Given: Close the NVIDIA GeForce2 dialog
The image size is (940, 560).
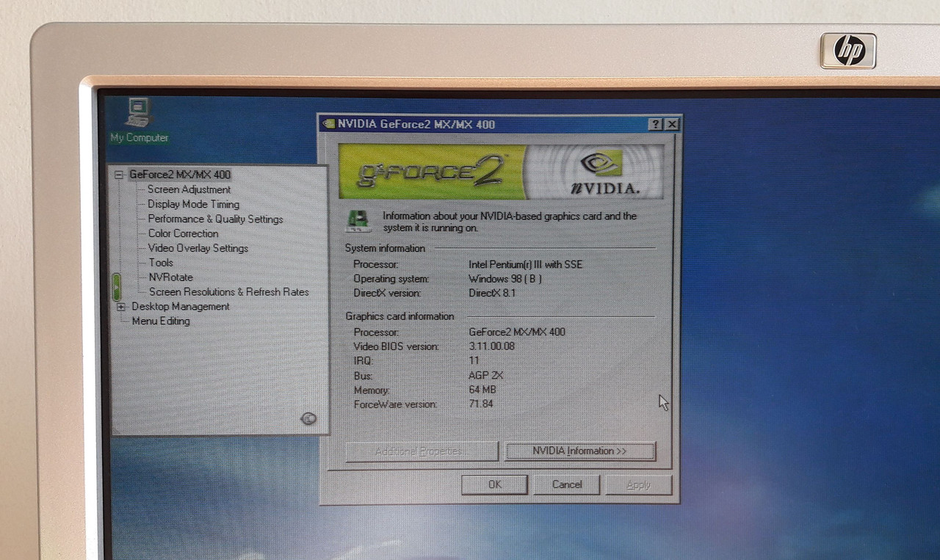Looking at the screenshot, I should 671,125.
